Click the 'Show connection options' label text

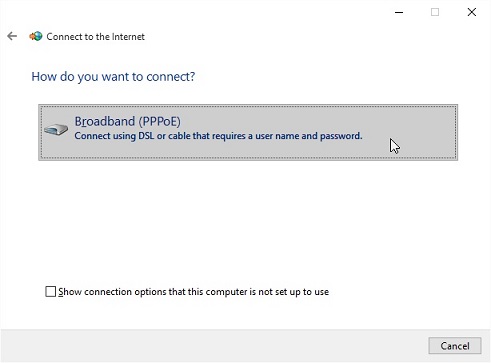tap(194, 292)
